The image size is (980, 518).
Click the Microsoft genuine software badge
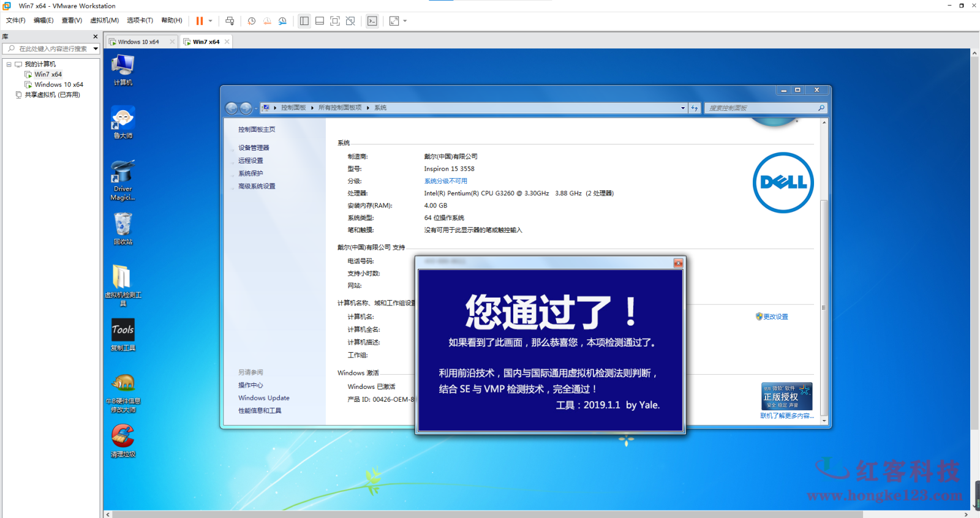(787, 396)
